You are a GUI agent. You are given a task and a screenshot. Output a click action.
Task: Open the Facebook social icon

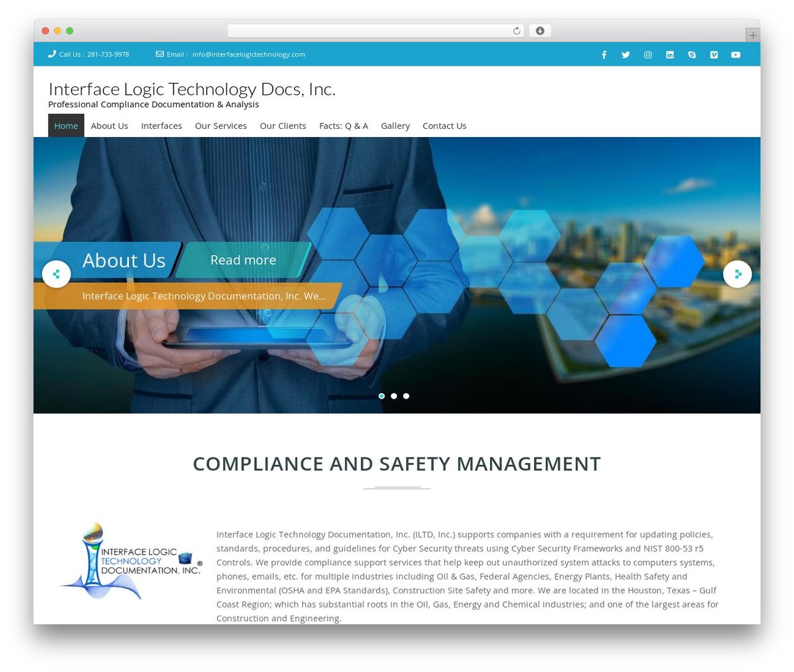tap(604, 55)
